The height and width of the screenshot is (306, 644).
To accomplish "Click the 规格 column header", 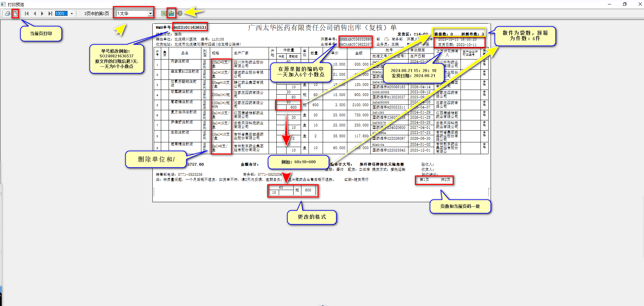I will (x=216, y=53).
